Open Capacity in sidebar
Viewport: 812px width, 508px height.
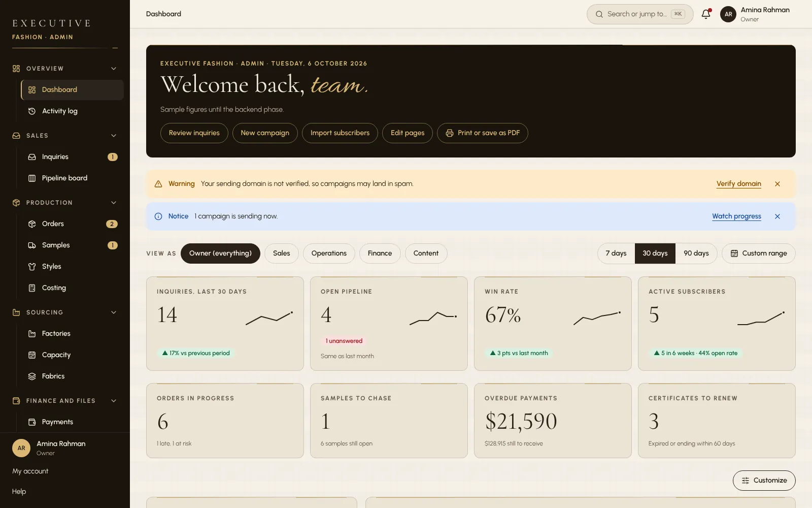pos(72,355)
